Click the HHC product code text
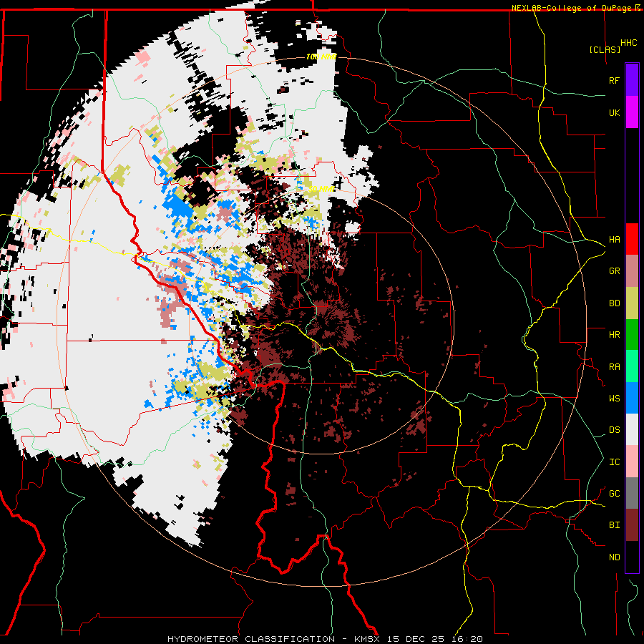Screen dimensions: 644x644 628,43
